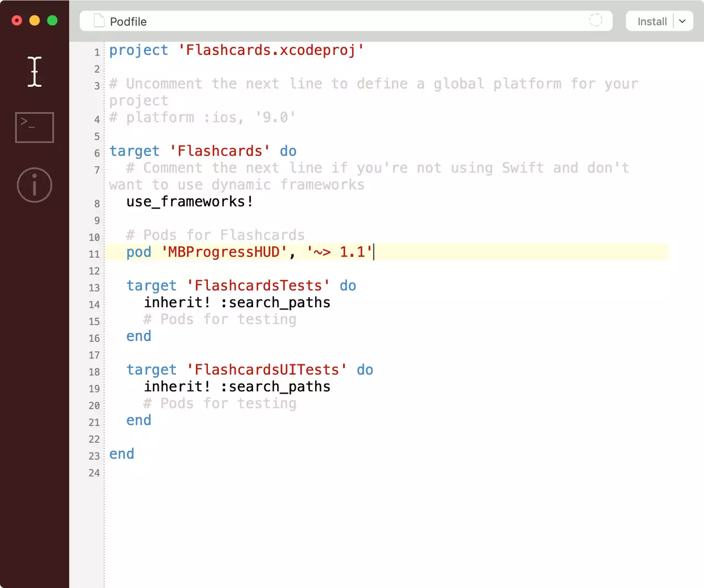Screen dimensions: 704x588
Task: Click the circular progress spinner indicator
Action: point(596,20)
